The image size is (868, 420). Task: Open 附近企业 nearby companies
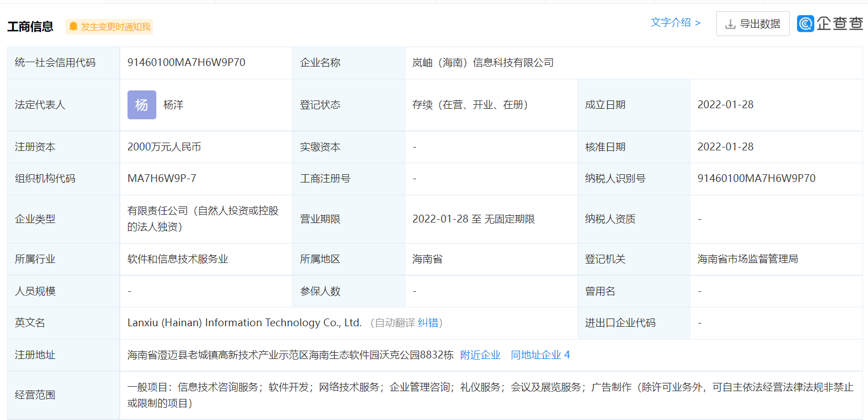click(481, 355)
